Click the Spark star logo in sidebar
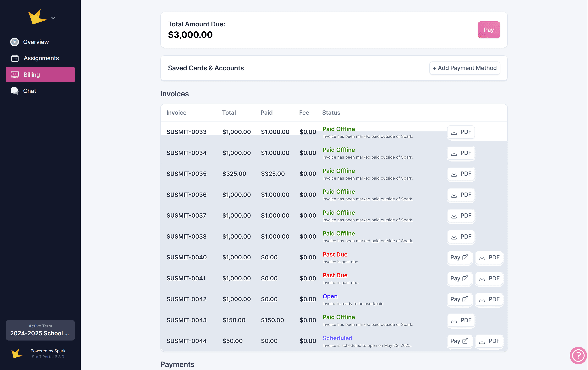The image size is (588, 370). pyautogui.click(x=37, y=17)
